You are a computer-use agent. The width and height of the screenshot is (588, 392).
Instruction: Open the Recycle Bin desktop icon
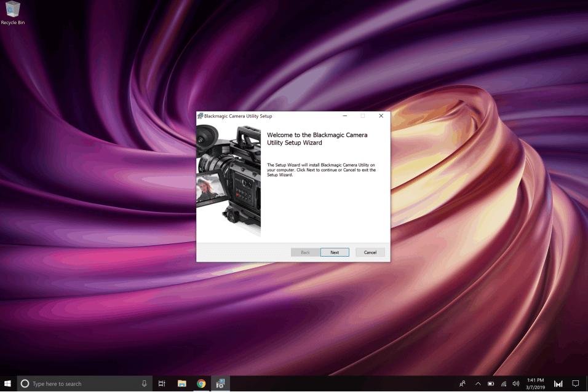13,13
